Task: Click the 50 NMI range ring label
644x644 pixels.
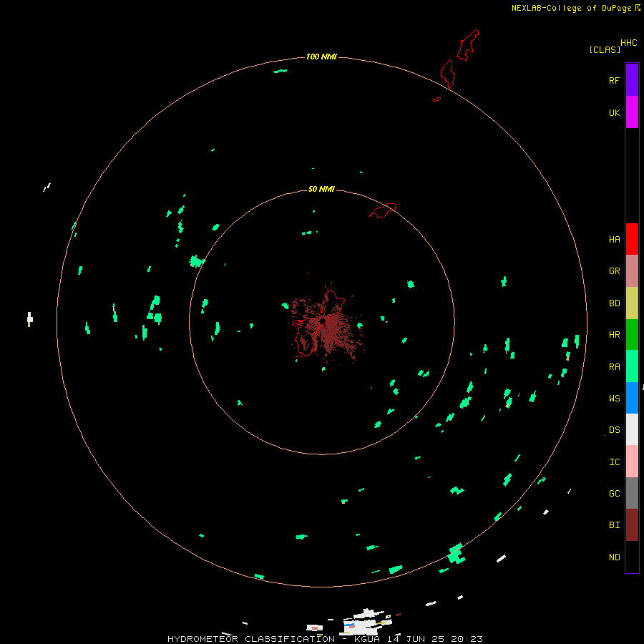Action: [x=321, y=189]
